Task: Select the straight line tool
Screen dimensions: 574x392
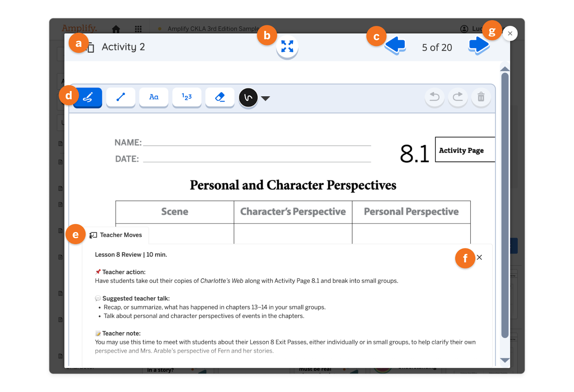Action: (121, 97)
